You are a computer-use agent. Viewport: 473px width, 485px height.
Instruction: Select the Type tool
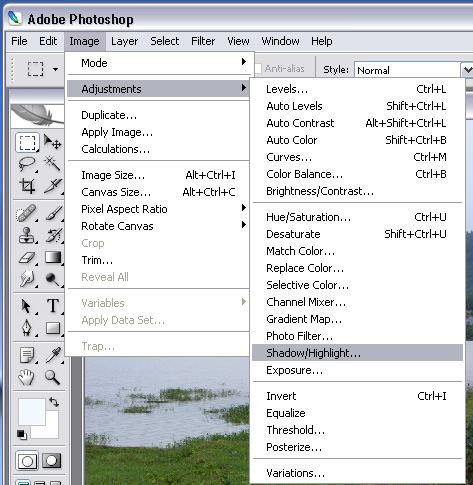(53, 306)
